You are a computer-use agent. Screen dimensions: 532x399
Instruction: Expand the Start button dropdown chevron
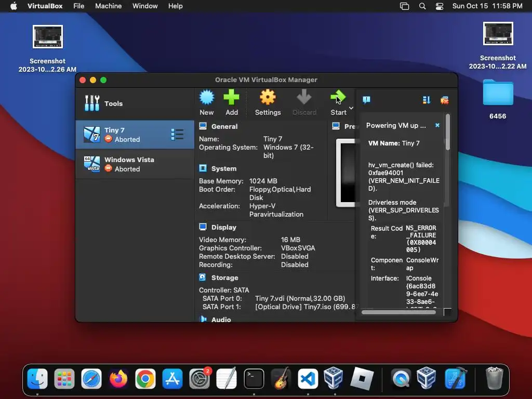tap(351, 108)
